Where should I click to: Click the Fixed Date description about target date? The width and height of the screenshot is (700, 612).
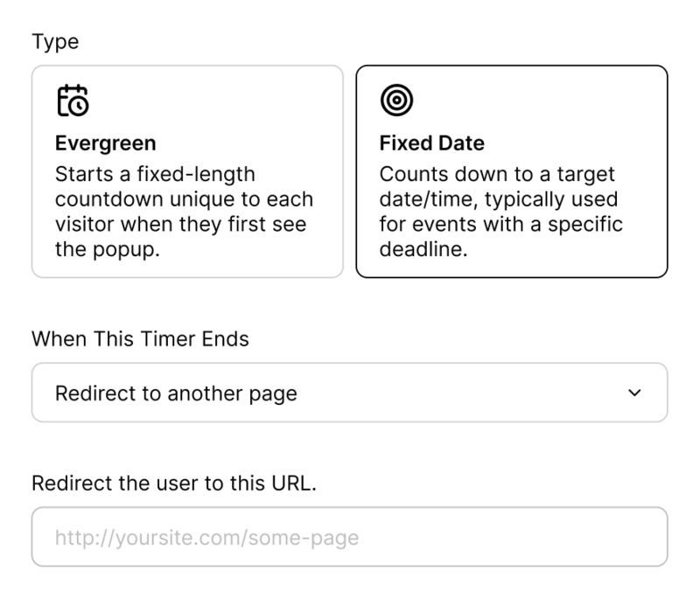[x=500, y=212]
